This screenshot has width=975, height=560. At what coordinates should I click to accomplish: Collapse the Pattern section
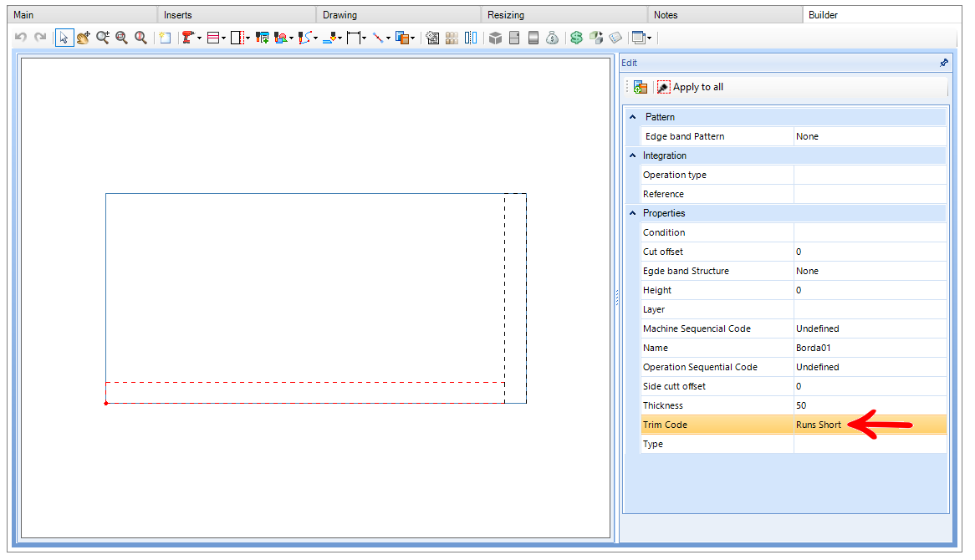point(632,117)
